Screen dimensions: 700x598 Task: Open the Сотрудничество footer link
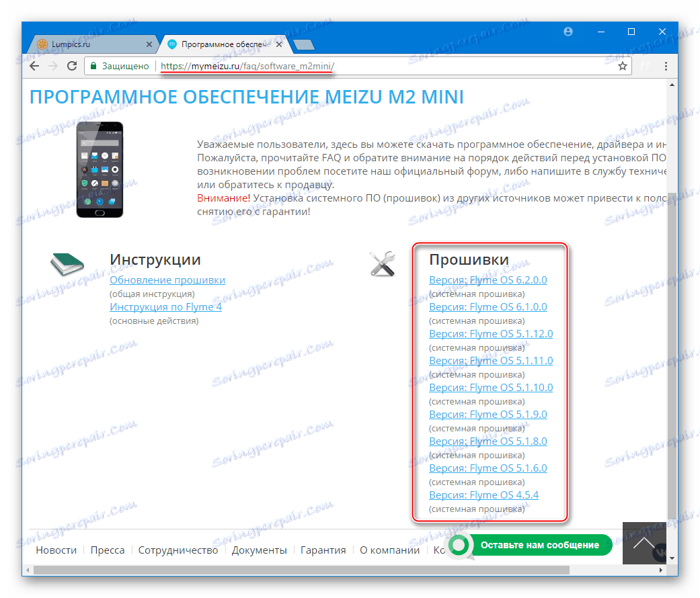[178, 550]
